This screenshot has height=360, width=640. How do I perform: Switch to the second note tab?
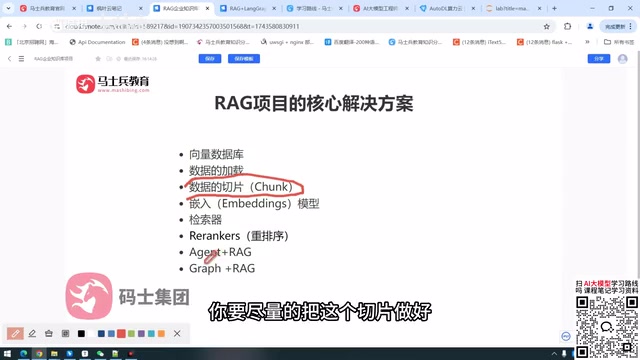115,8
